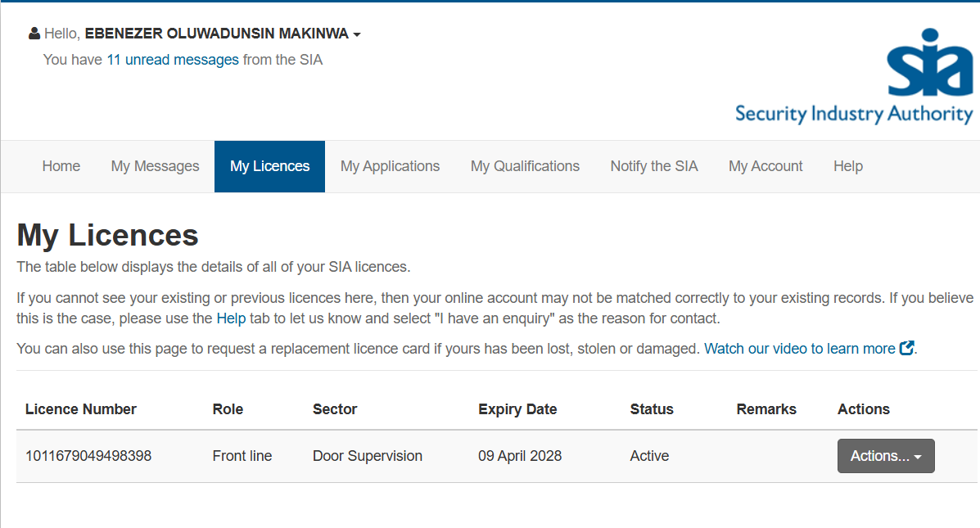Open the Home tab

coord(61,166)
